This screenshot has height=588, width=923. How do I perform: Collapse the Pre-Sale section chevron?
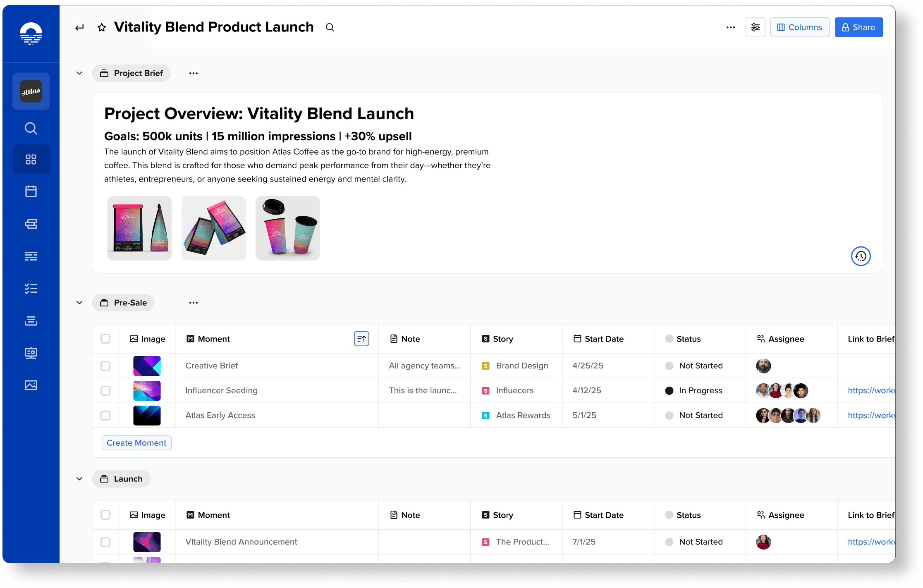click(79, 303)
